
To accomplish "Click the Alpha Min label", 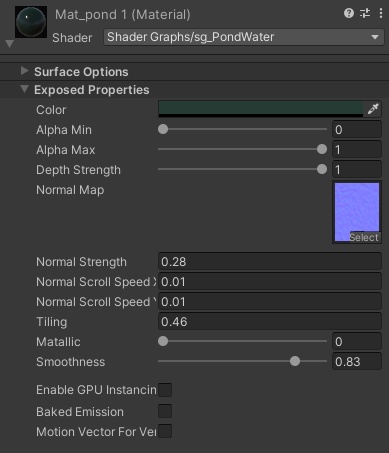I will [x=64, y=130].
